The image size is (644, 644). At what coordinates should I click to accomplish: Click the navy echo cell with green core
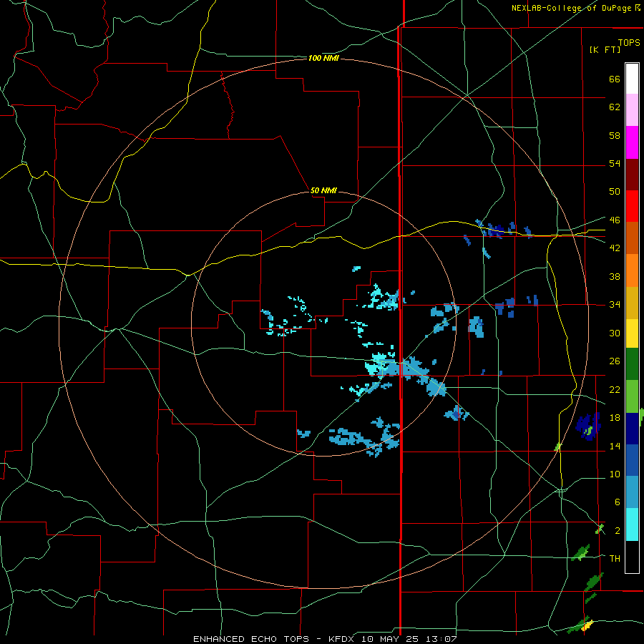click(x=588, y=427)
